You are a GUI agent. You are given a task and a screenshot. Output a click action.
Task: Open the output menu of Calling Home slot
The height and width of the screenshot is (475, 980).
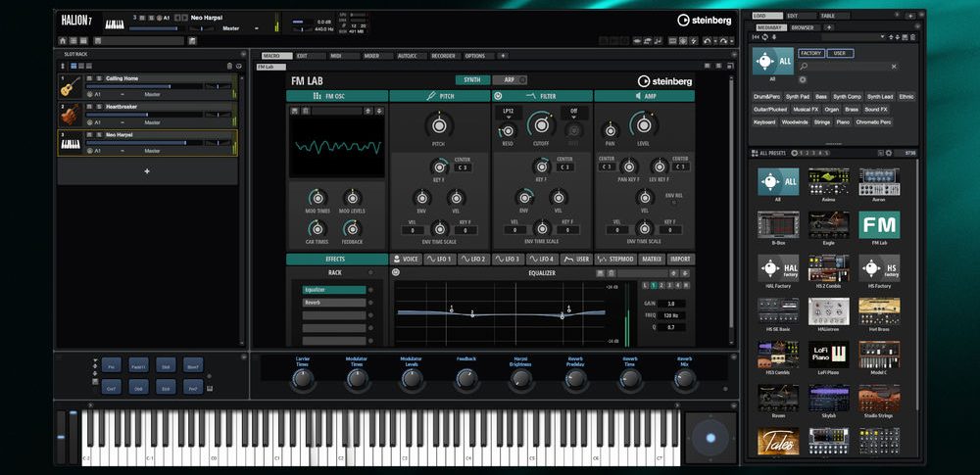click(x=152, y=94)
